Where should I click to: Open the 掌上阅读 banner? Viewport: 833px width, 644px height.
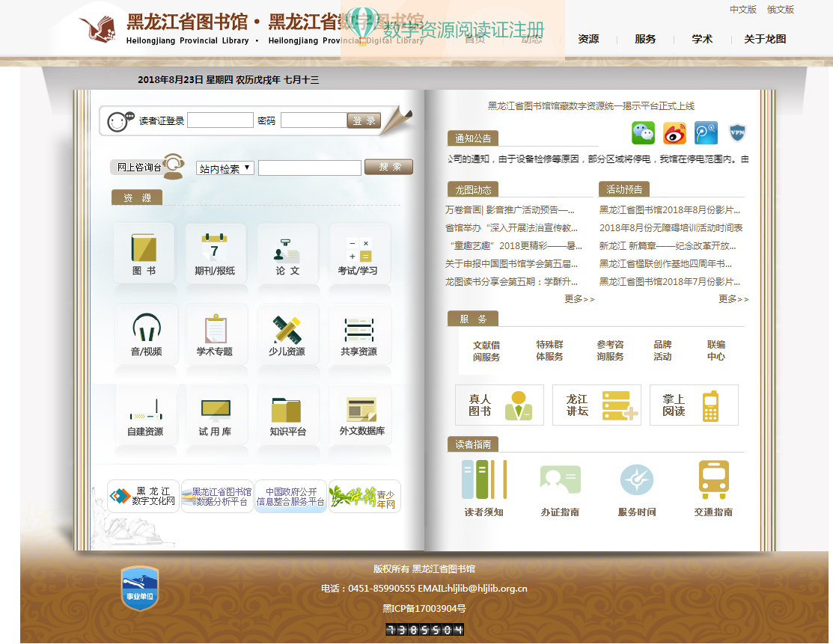(694, 405)
